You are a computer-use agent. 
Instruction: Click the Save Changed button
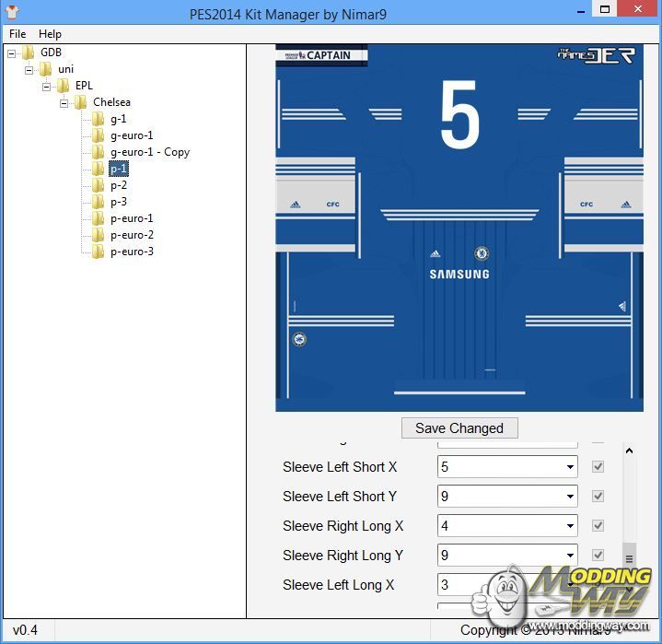click(459, 428)
